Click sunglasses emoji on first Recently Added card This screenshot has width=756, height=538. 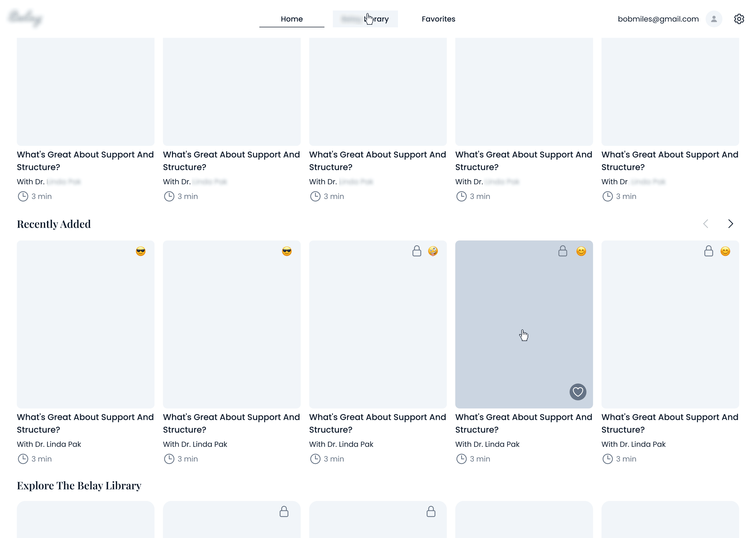point(141,251)
